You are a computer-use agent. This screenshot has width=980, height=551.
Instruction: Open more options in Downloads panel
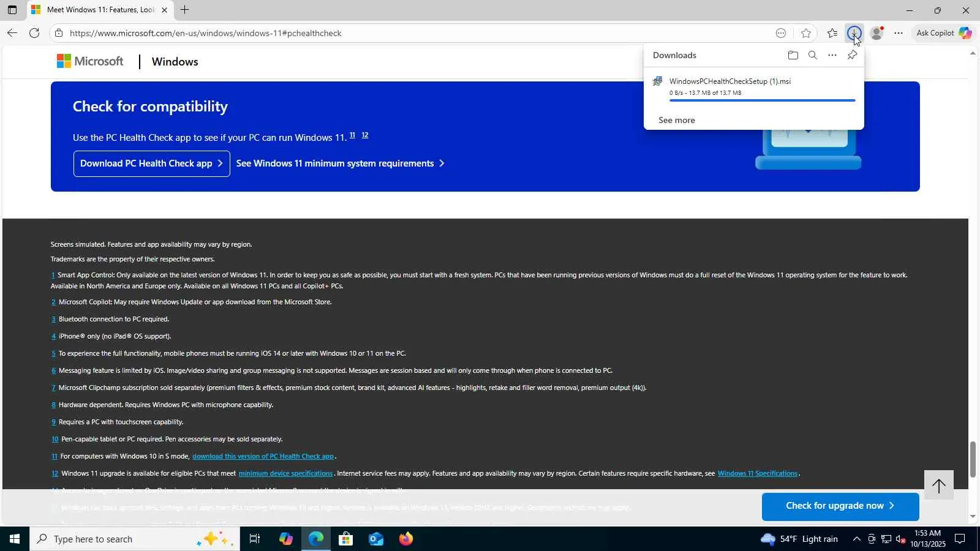tap(832, 55)
